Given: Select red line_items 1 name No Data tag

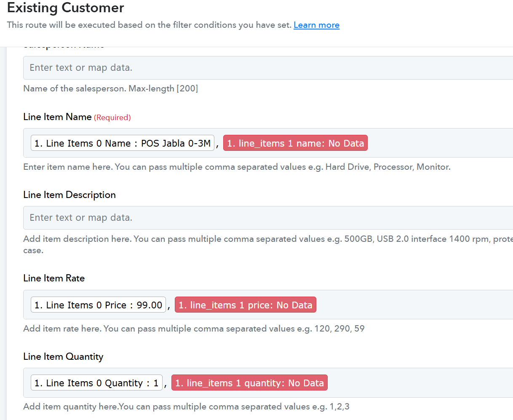Looking at the screenshot, I should 295,143.
